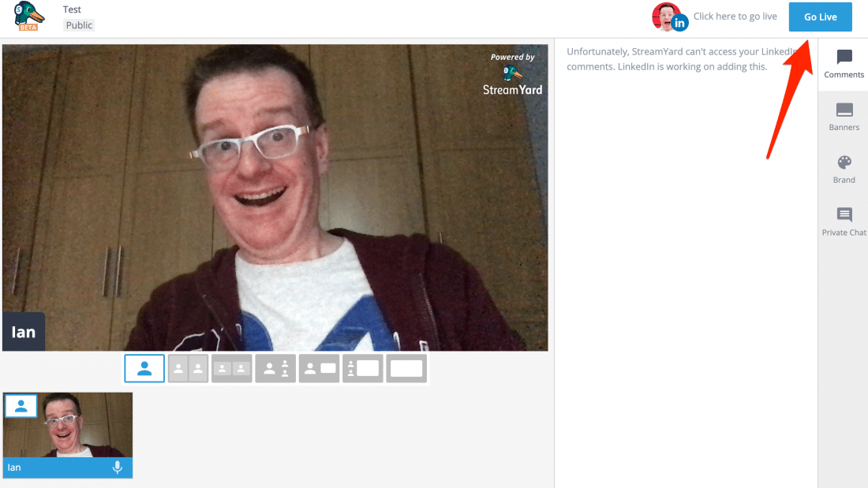Screen dimensions: 868x488
Task: Choose the one large plus two small people layout
Action: 275,368
